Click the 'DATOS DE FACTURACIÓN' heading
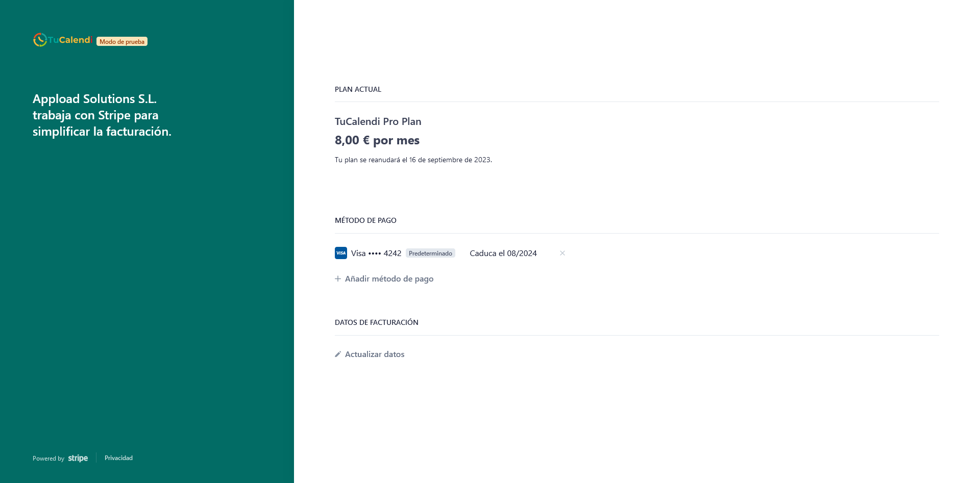The height and width of the screenshot is (483, 980). coord(377,322)
